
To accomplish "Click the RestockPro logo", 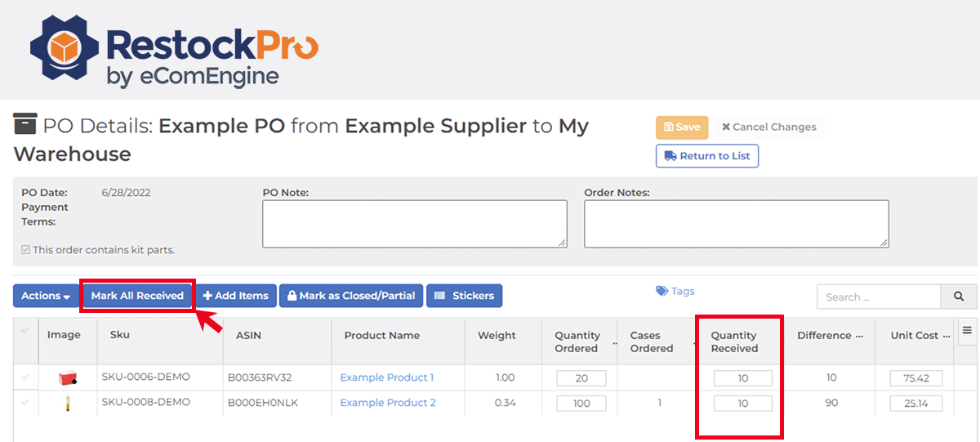I will [174, 51].
